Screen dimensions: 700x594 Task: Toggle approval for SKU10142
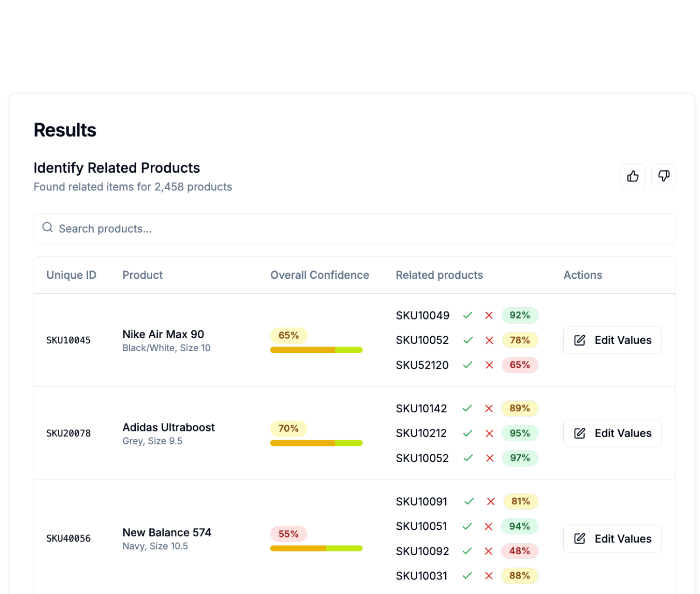click(468, 408)
